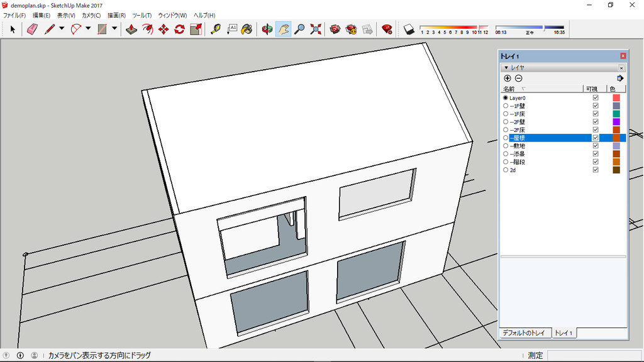The image size is (644, 362).
Task: Click the geo-location status bar icon
Action: (x=6, y=356)
